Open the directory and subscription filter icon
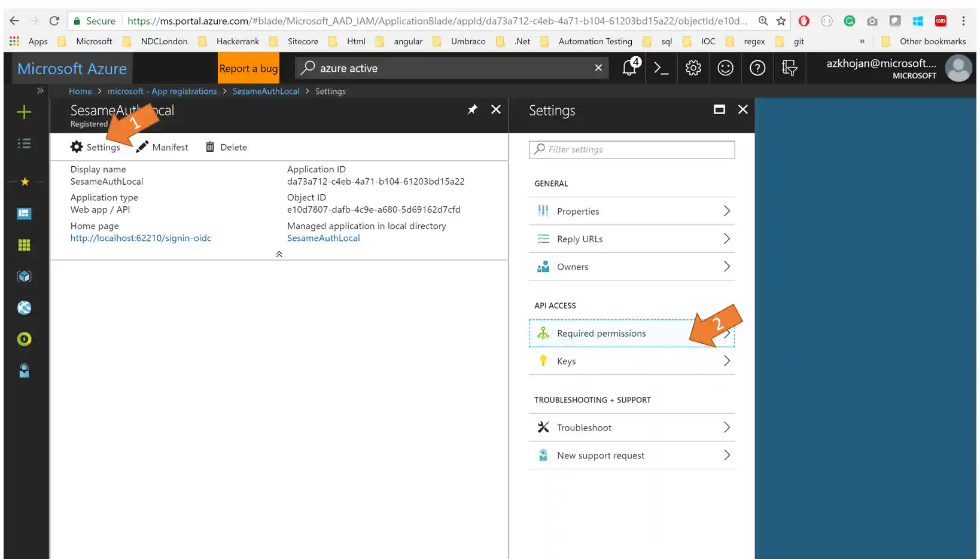 pos(789,68)
